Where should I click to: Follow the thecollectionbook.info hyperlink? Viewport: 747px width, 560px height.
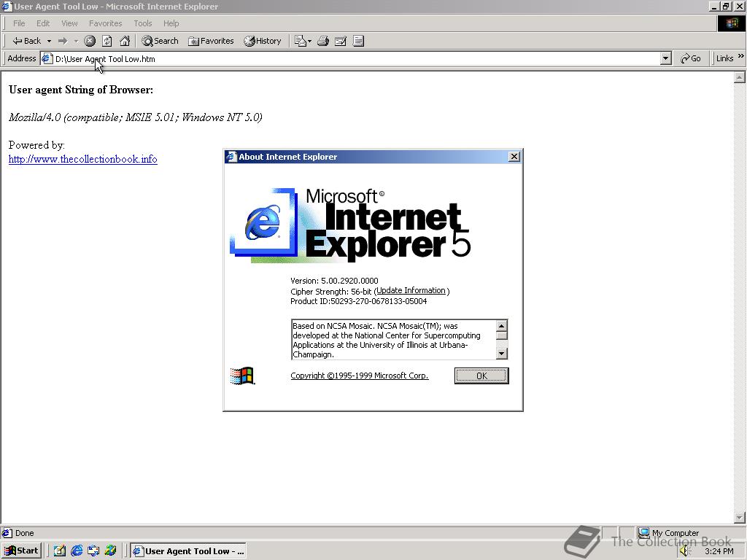pyautogui.click(x=82, y=159)
